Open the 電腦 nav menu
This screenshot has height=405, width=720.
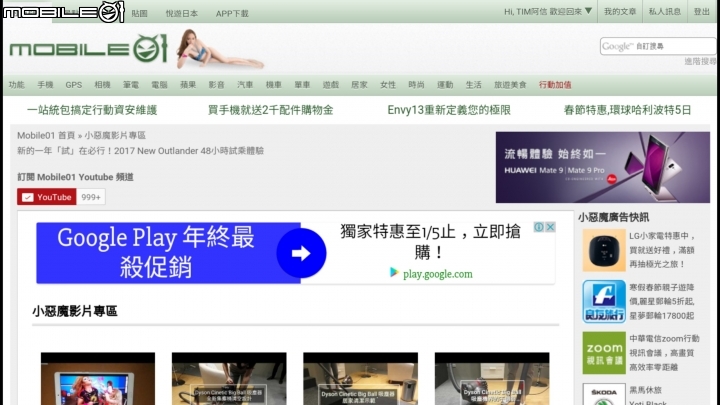pyautogui.click(x=159, y=84)
